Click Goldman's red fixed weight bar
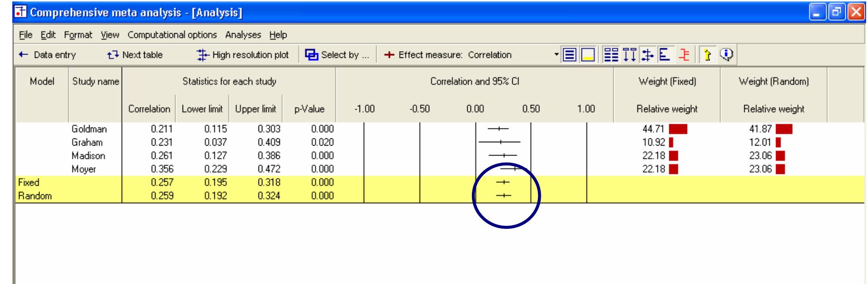This screenshot has height=284, width=868. [x=678, y=129]
